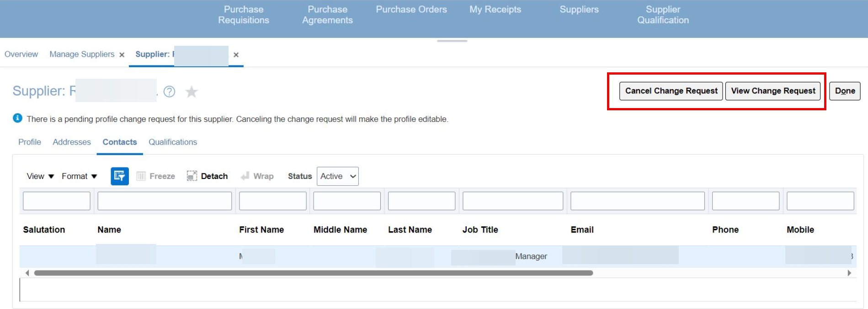Open the Format menu dropdown

coord(80,176)
